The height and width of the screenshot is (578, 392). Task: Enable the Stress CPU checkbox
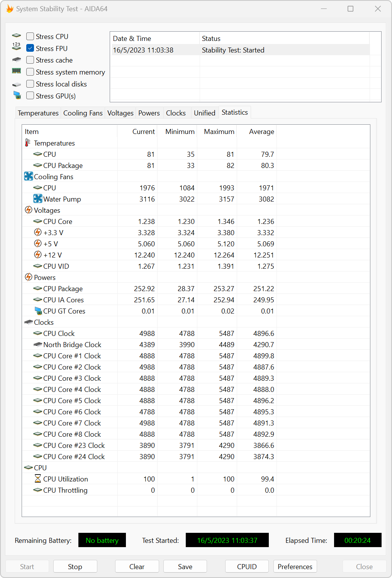click(30, 36)
